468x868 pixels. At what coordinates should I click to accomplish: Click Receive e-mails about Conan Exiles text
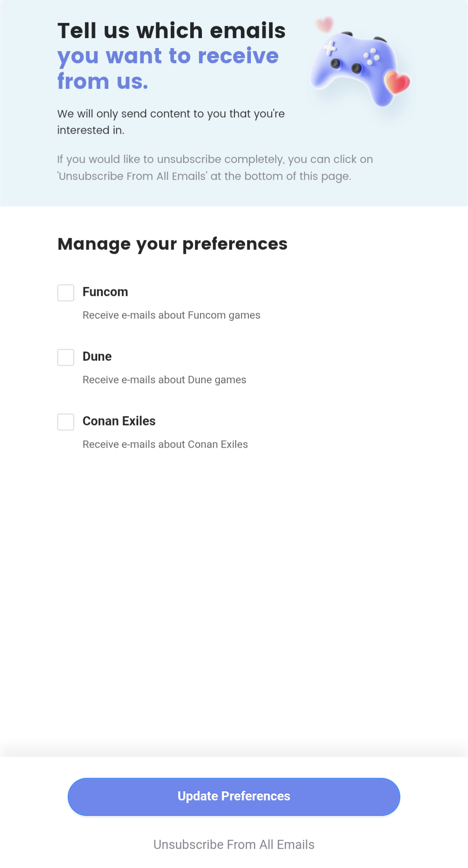(x=165, y=444)
